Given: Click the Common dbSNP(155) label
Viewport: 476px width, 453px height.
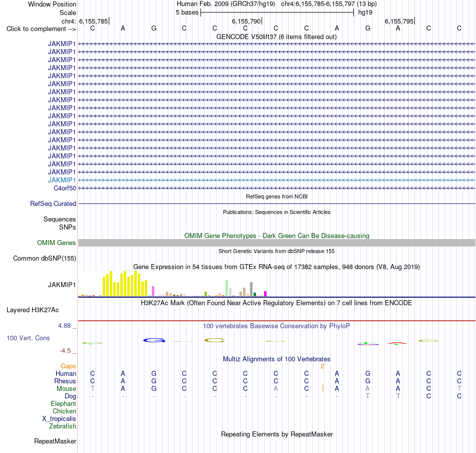Looking at the screenshot, I should [44, 259].
